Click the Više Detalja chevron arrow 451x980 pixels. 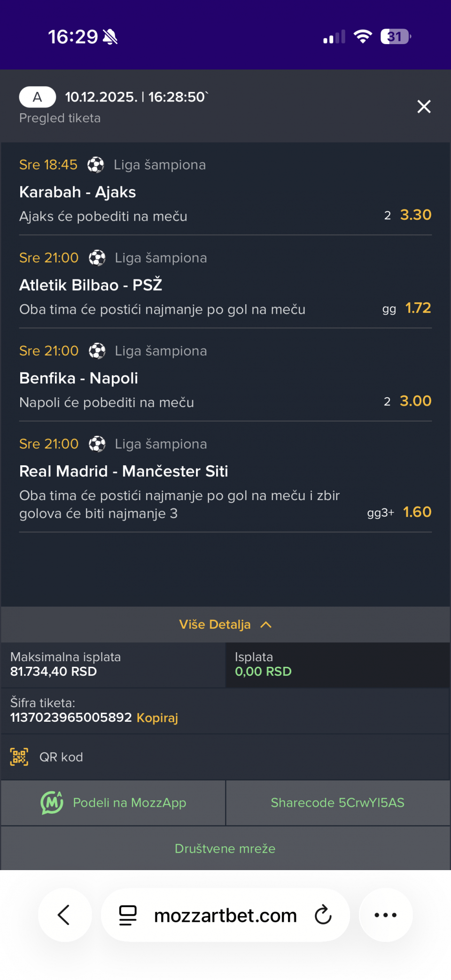pyautogui.click(x=266, y=625)
